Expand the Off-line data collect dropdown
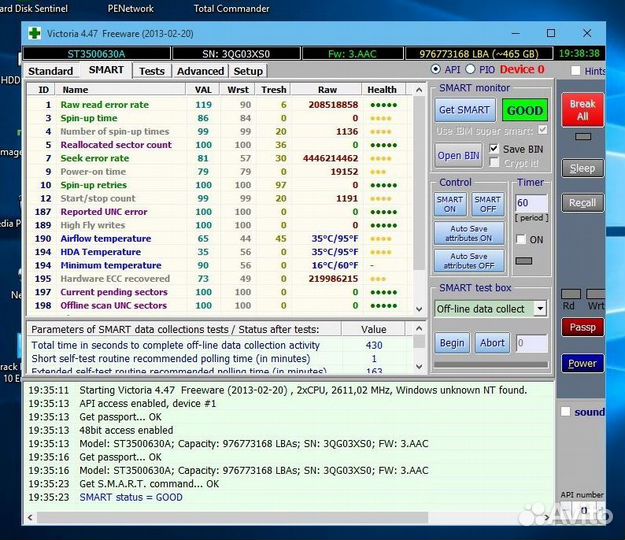 (x=540, y=309)
